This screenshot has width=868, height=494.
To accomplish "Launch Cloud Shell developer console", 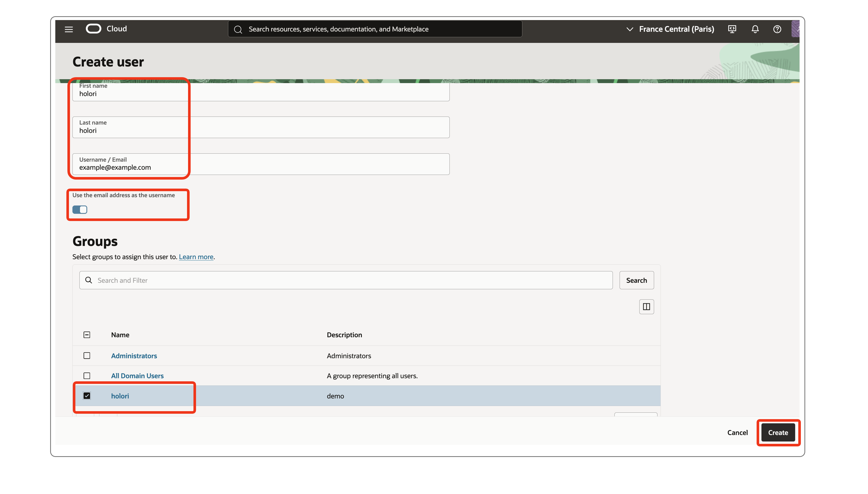I will point(732,29).
